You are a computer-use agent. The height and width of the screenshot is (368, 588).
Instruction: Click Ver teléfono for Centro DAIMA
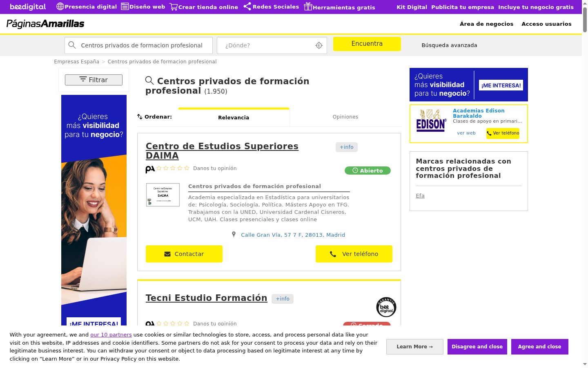pos(354,254)
